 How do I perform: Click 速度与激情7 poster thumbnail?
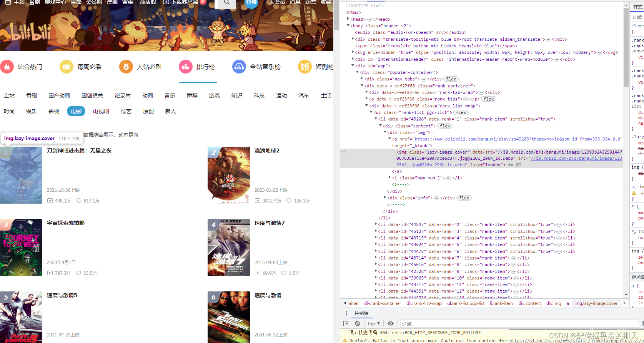tap(229, 248)
